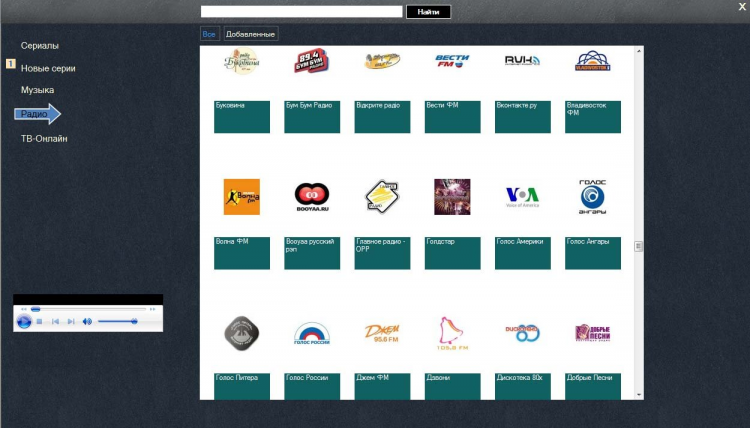Open the RUVK Вконтакте.ру radio logo
Screen dimensions: 750x428
coord(522,60)
